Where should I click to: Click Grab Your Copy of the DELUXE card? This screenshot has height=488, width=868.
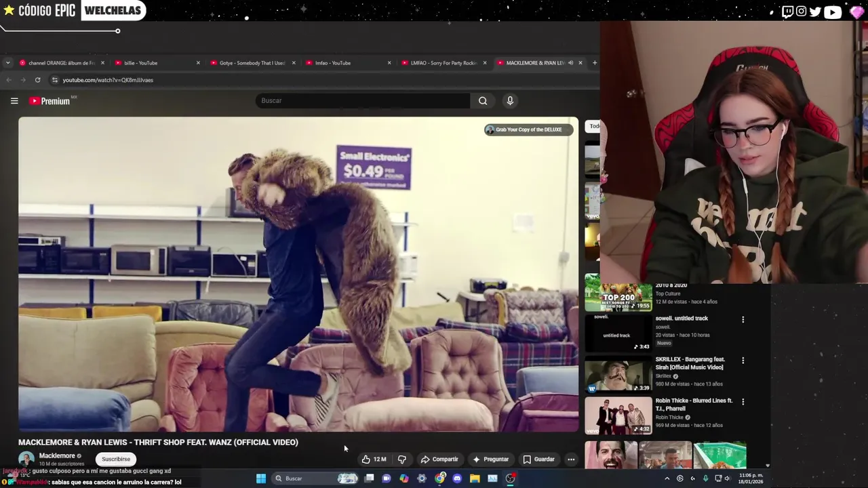pyautogui.click(x=528, y=129)
